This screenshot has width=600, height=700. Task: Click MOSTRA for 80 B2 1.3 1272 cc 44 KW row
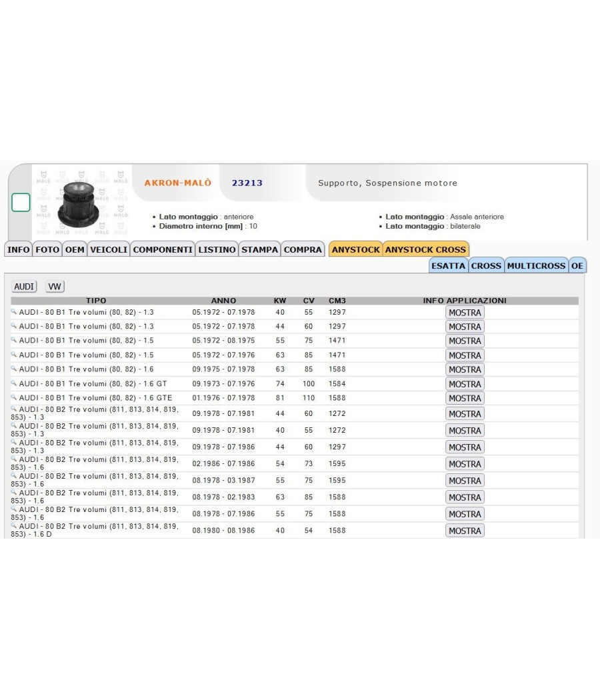(465, 414)
